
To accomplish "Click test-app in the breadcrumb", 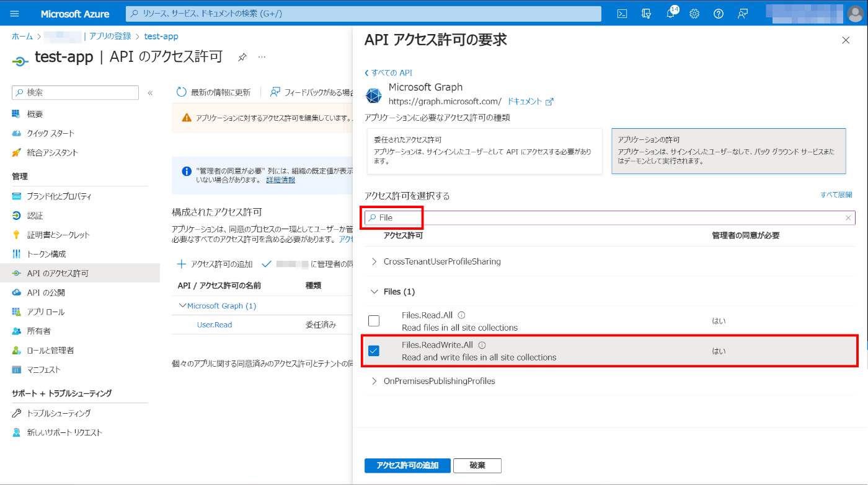I will tap(161, 37).
